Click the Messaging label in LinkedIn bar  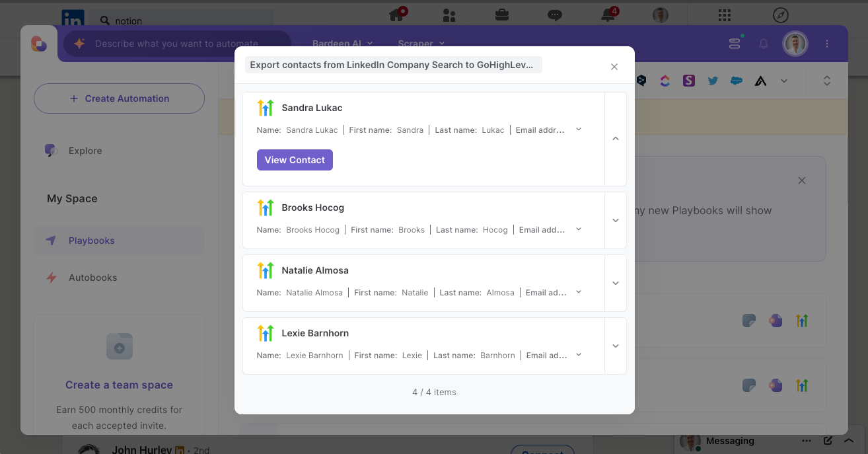(730, 441)
